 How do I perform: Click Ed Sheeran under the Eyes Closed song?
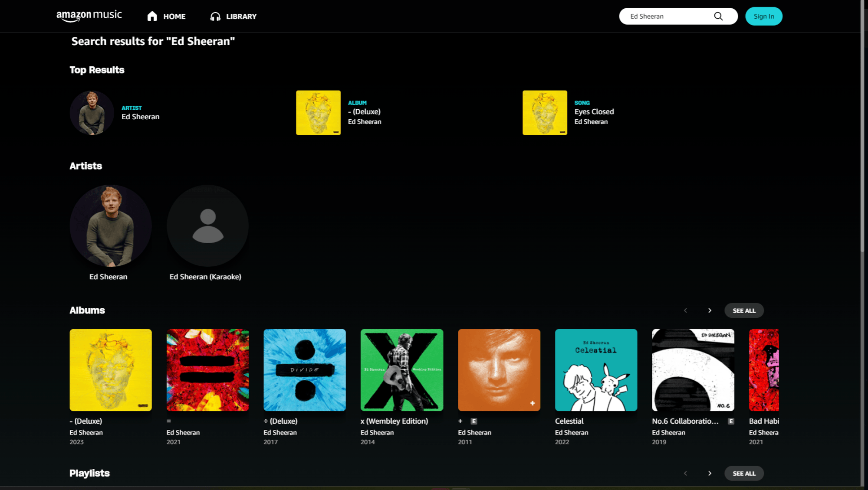(x=591, y=122)
